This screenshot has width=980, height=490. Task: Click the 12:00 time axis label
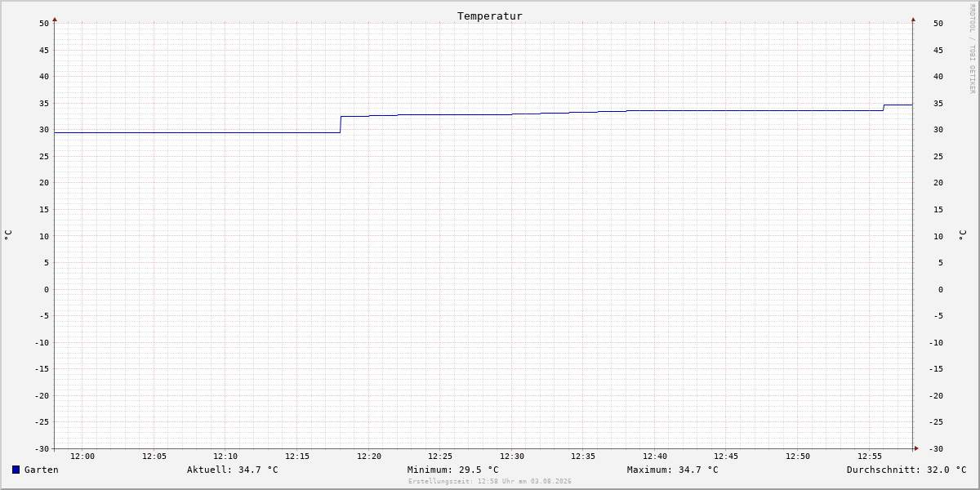pos(82,457)
